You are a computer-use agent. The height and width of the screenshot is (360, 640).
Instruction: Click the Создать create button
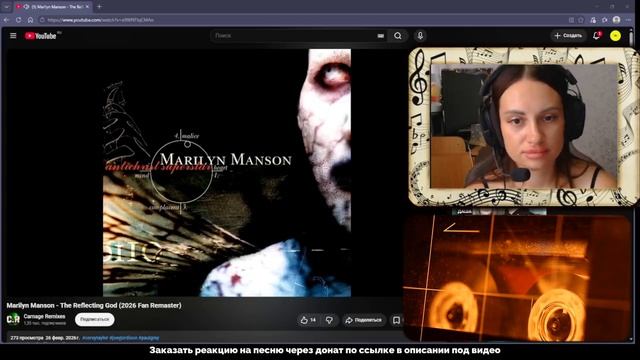[568, 36]
